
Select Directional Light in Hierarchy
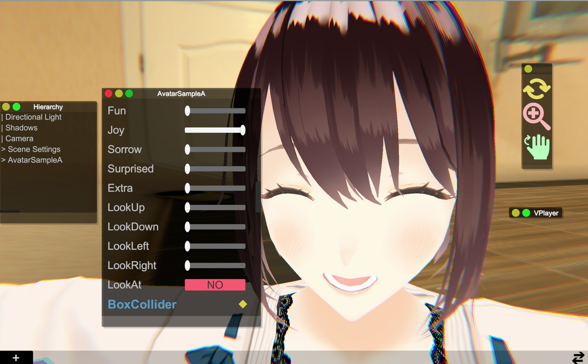(33, 117)
